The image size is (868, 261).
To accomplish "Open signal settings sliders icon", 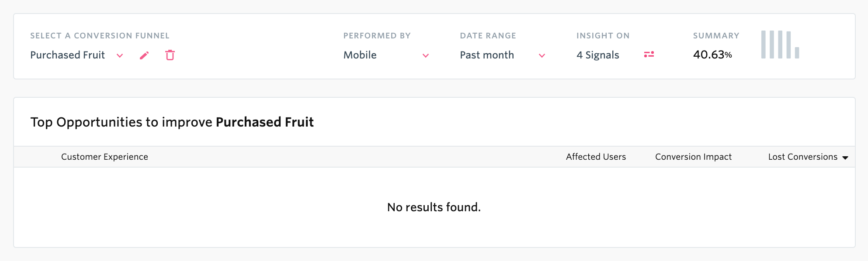I will pyautogui.click(x=649, y=55).
